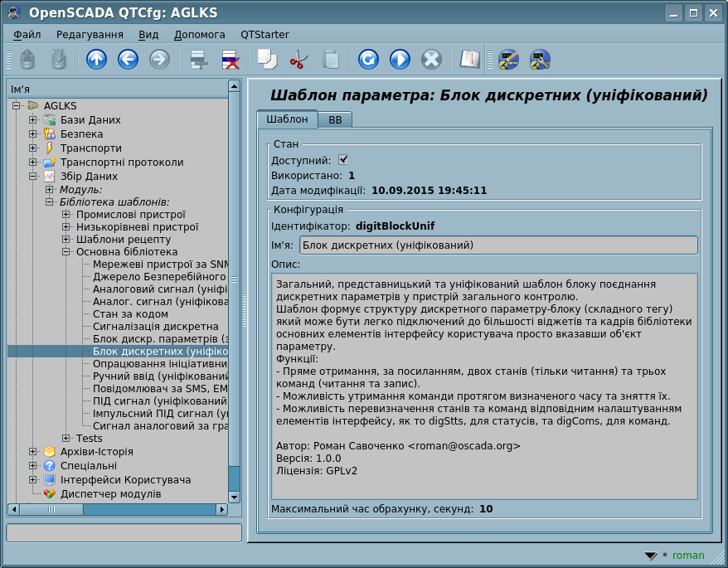728x568 pixels.
Task: Open the manual book icon in toolbar
Action: coord(470,60)
